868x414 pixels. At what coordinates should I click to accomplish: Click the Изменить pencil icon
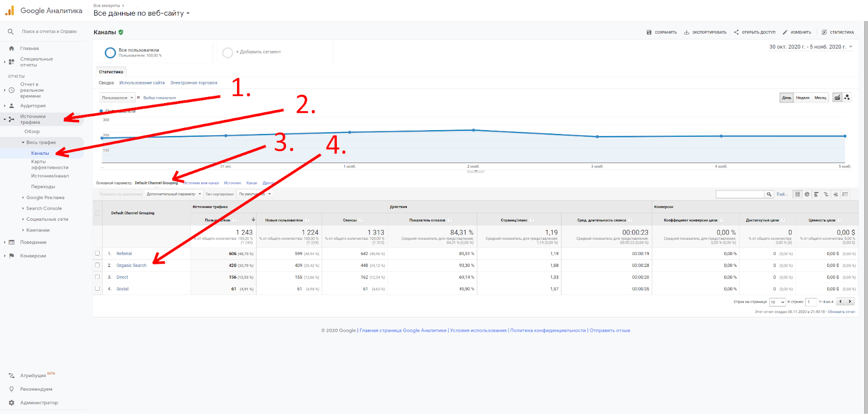tap(785, 33)
